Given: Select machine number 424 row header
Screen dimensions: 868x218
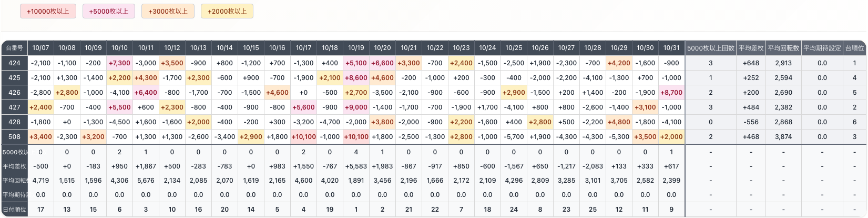Looking at the screenshot, I should coord(14,63).
